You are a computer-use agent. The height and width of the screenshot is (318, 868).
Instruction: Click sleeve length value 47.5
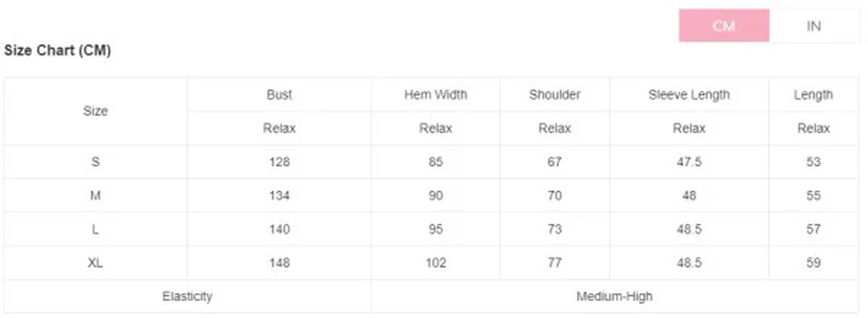pyautogui.click(x=689, y=162)
